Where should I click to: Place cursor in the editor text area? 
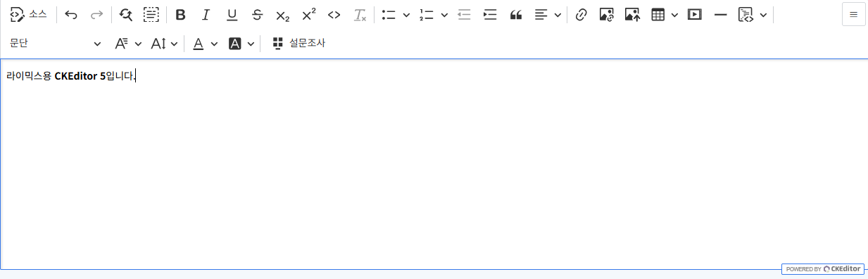tap(434, 163)
